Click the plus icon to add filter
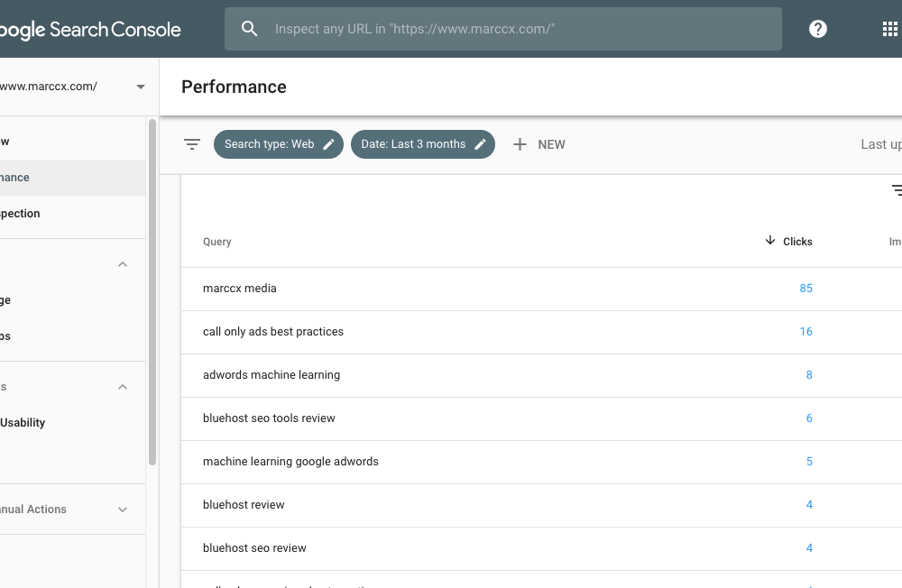This screenshot has width=902, height=588. [x=520, y=144]
